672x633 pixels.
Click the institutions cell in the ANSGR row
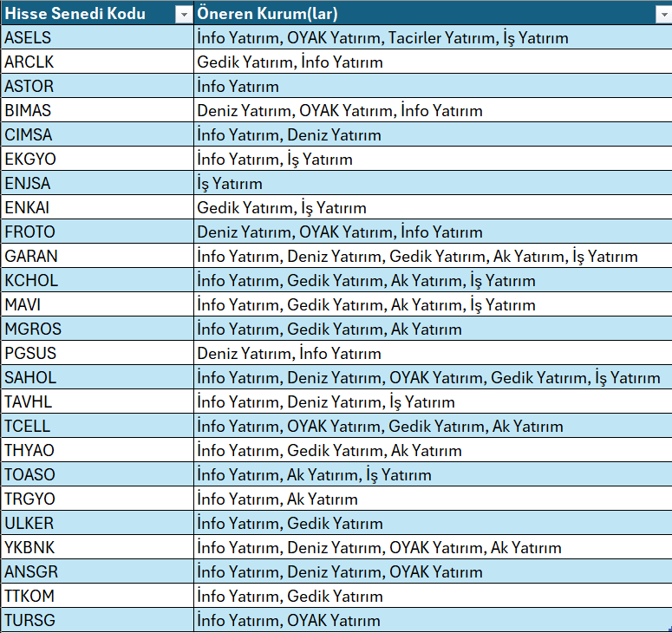tap(433, 571)
